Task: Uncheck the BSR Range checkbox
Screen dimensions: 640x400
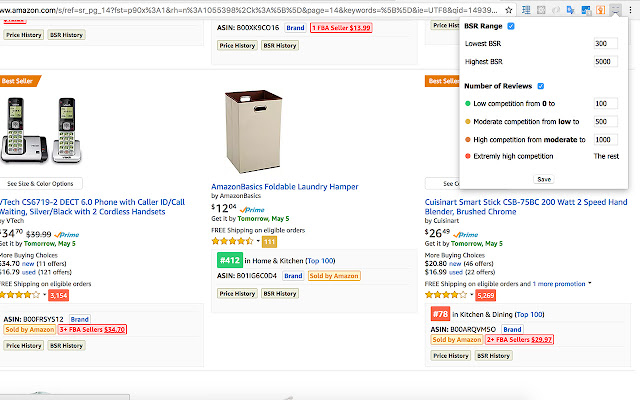Action: pyautogui.click(x=512, y=25)
